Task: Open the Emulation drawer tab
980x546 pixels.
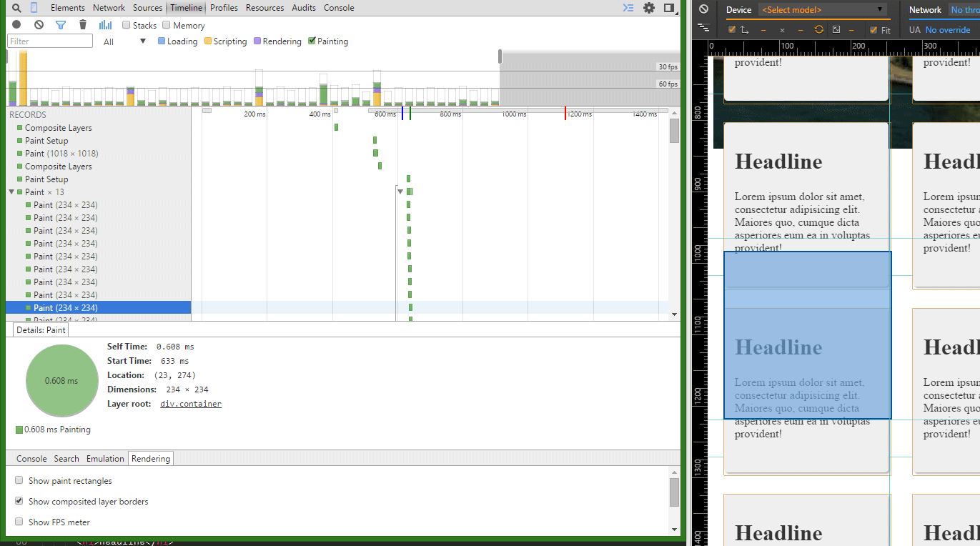Action: point(105,459)
